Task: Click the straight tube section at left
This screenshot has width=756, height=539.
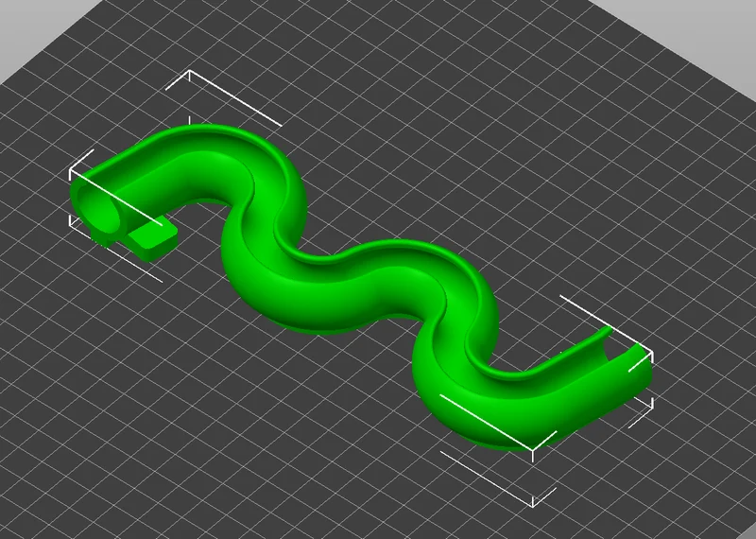Action: click(x=140, y=176)
